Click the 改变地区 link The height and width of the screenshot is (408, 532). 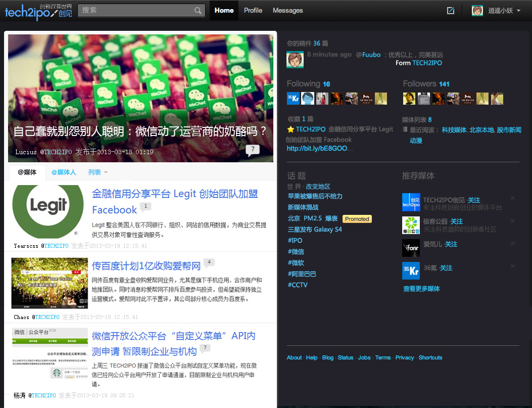318,187
